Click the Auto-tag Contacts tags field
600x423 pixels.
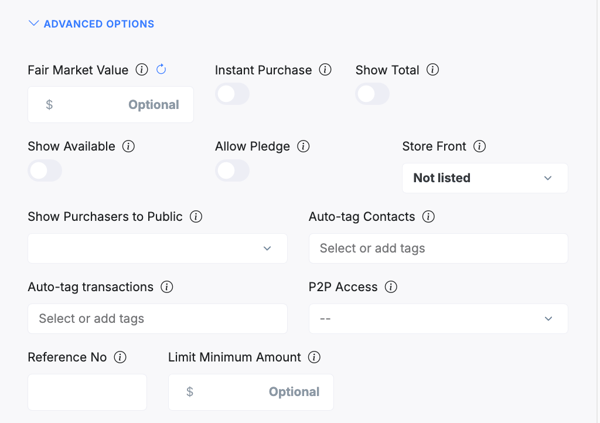point(438,248)
